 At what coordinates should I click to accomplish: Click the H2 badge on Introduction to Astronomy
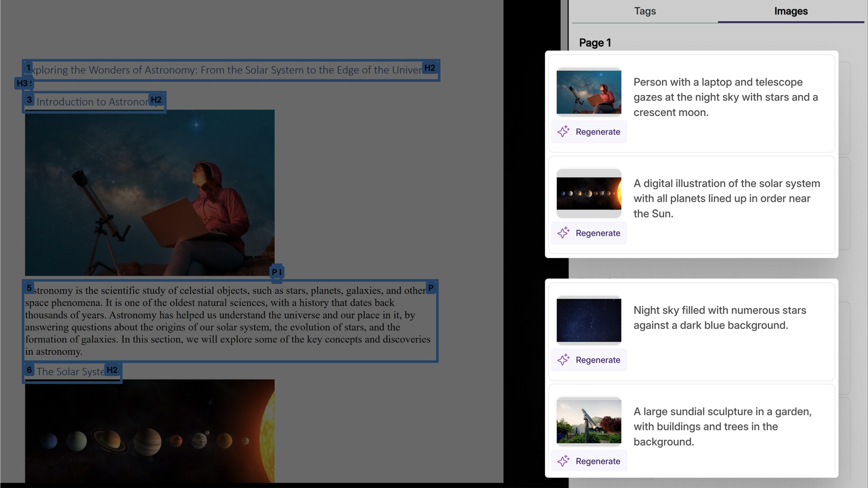point(156,100)
